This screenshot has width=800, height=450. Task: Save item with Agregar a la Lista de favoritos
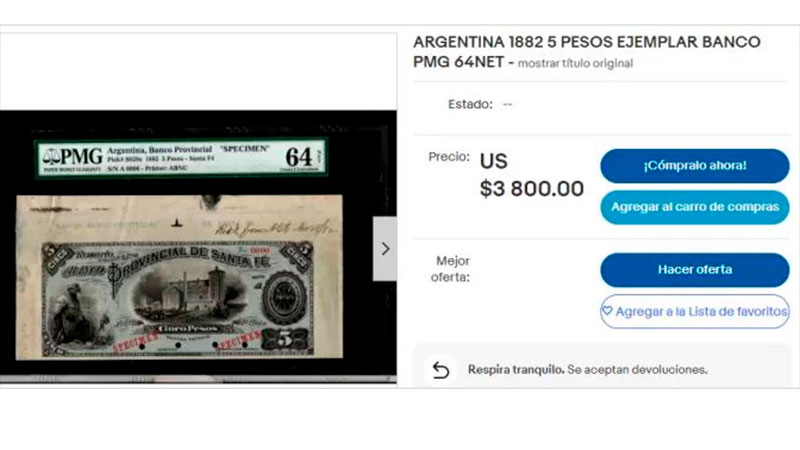tap(694, 311)
